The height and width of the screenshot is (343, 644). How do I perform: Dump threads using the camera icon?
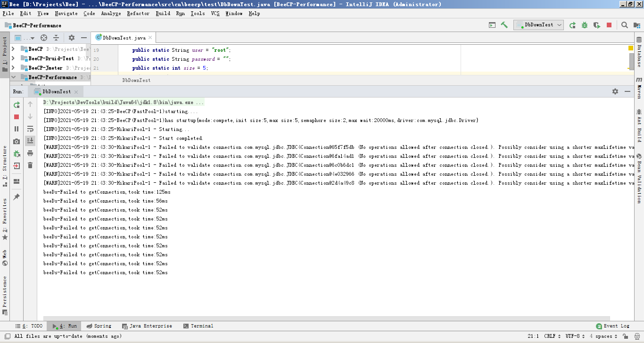[x=17, y=141]
